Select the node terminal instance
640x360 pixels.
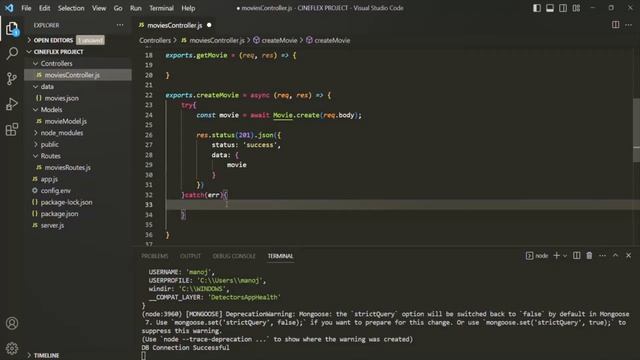tap(537, 256)
